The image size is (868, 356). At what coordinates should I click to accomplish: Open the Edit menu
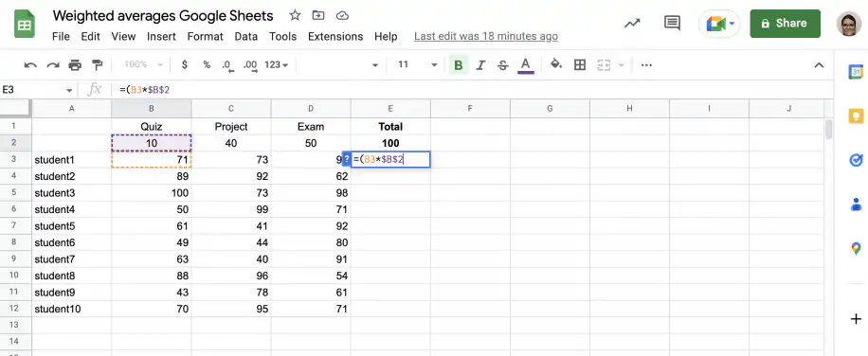click(x=90, y=37)
